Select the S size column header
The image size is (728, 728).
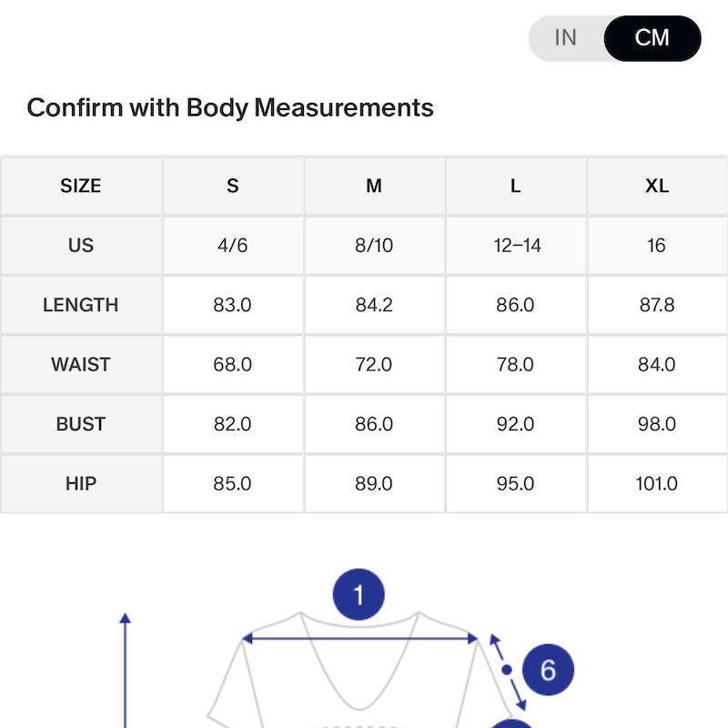[x=233, y=187]
